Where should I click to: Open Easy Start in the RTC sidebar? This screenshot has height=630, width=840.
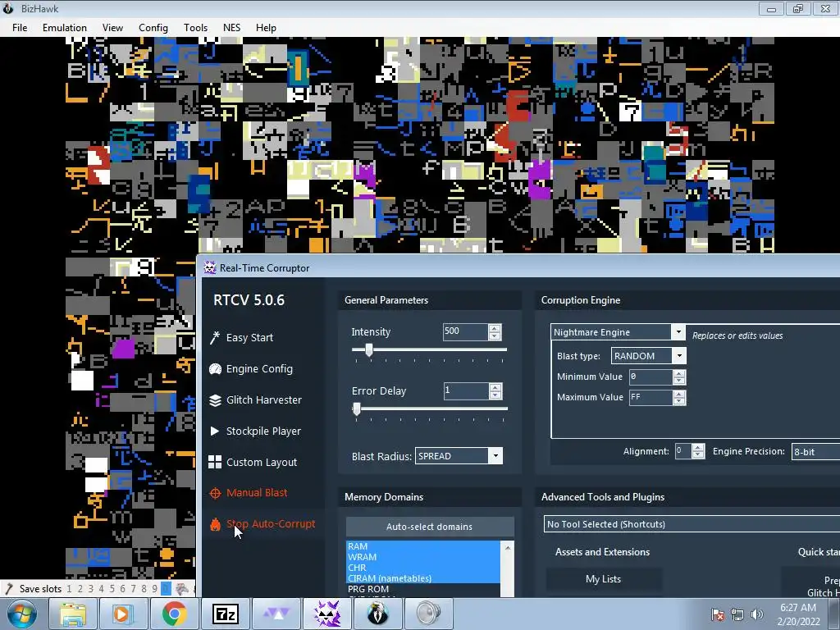pos(249,337)
